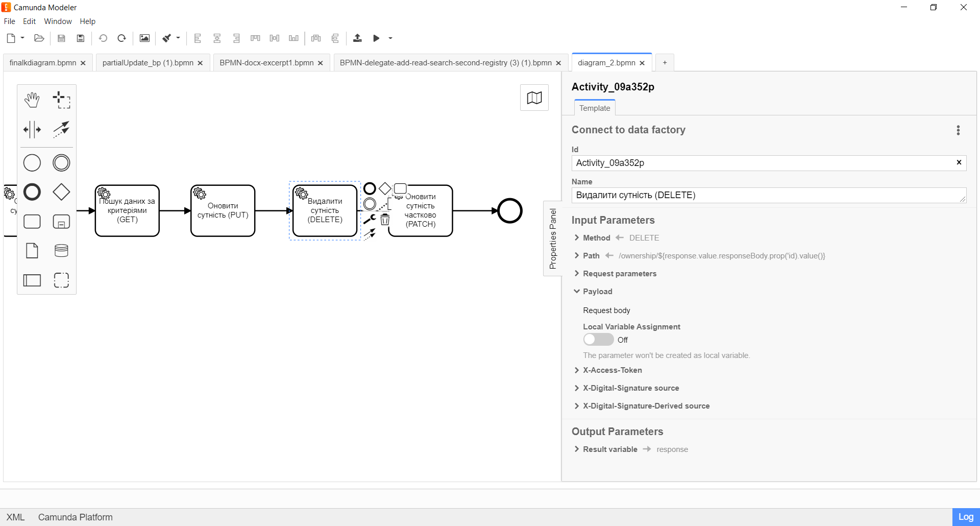980x526 pixels.
Task: Create an expanded SubProcess from palette
Action: tap(61, 222)
